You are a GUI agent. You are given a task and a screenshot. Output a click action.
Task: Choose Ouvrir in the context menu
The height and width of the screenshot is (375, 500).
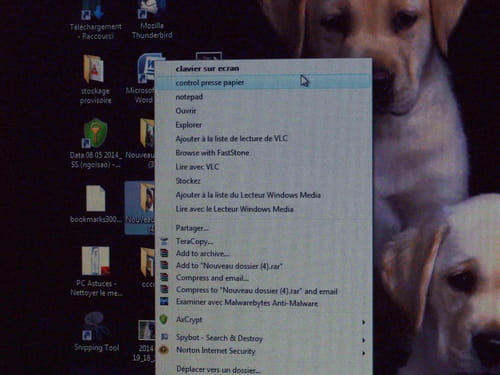[x=263, y=111]
